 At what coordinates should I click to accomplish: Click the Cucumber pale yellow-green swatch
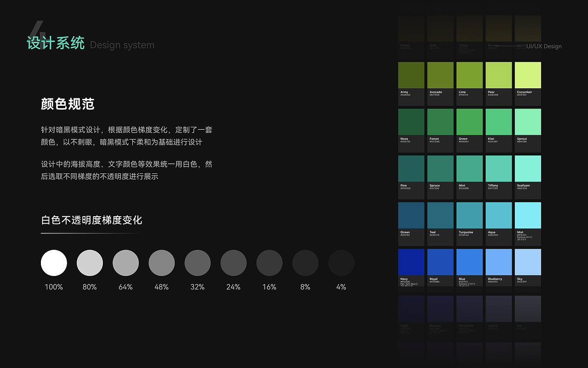(x=528, y=75)
